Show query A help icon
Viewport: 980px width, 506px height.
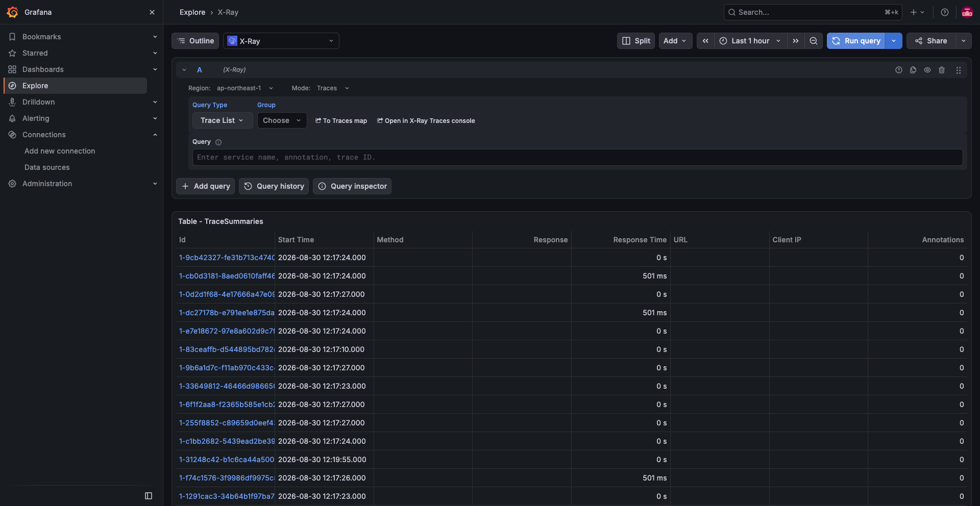(x=899, y=70)
